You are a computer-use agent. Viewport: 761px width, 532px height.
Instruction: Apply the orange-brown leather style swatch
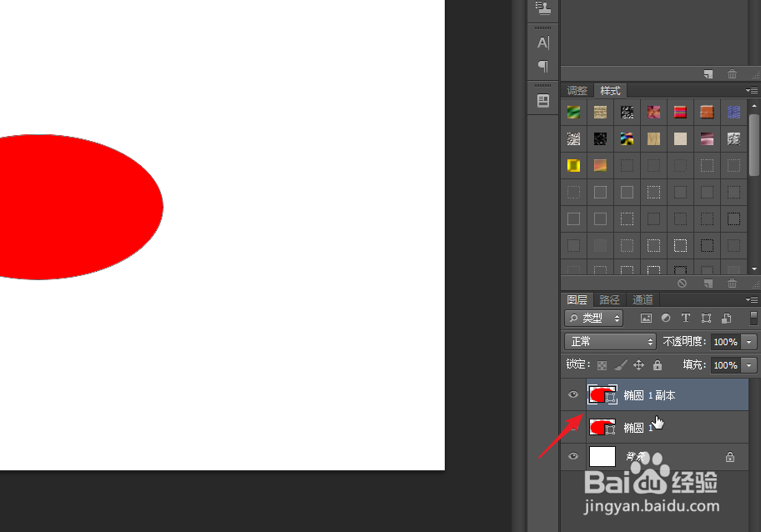[707, 113]
